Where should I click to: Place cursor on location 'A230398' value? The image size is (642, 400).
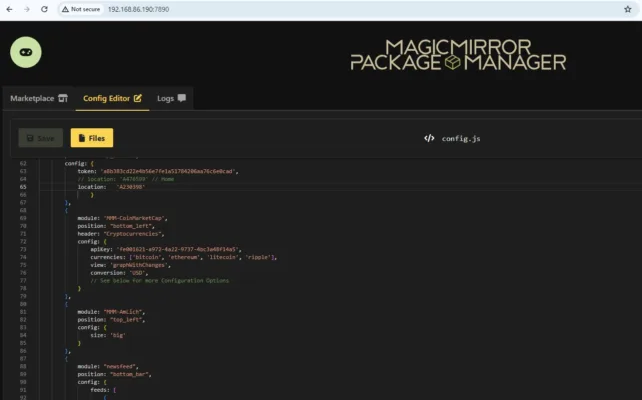(131, 187)
